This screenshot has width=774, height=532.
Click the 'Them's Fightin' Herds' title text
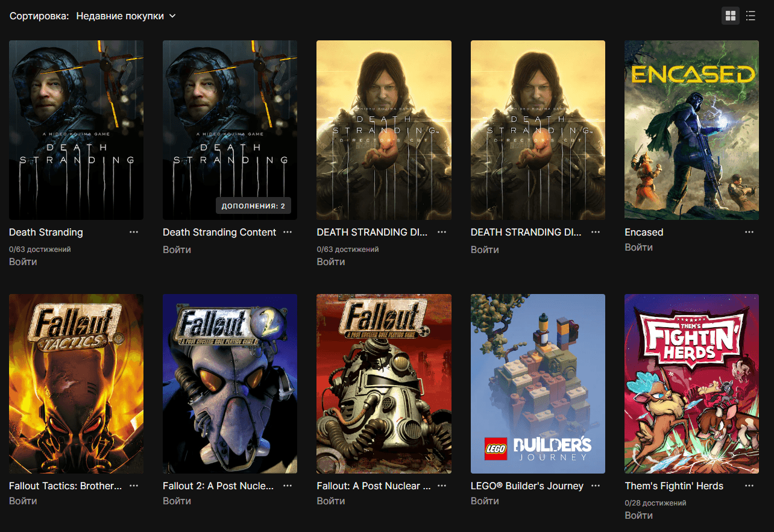674,486
